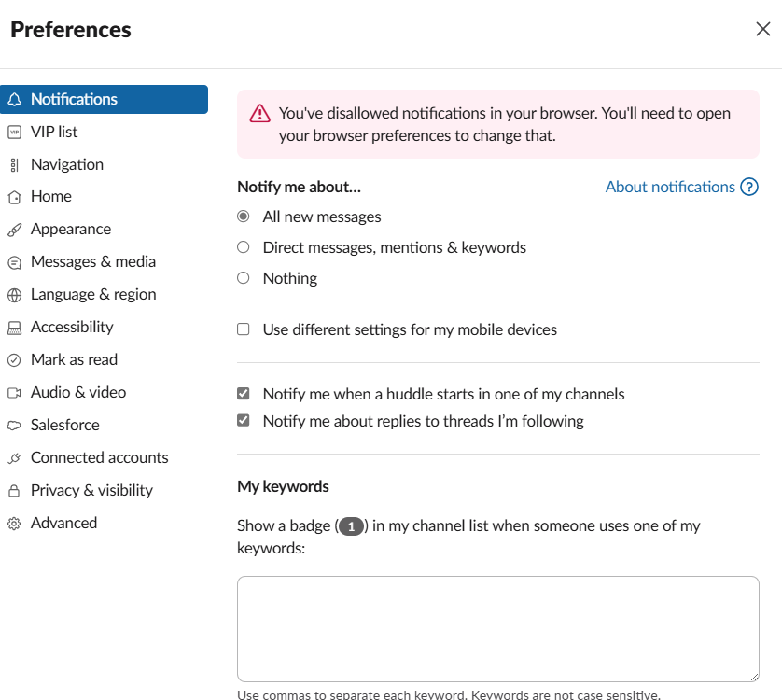Screen dimensions: 782x700
Task: Go to Accessibility settings
Action: pyautogui.click(x=104, y=328)
